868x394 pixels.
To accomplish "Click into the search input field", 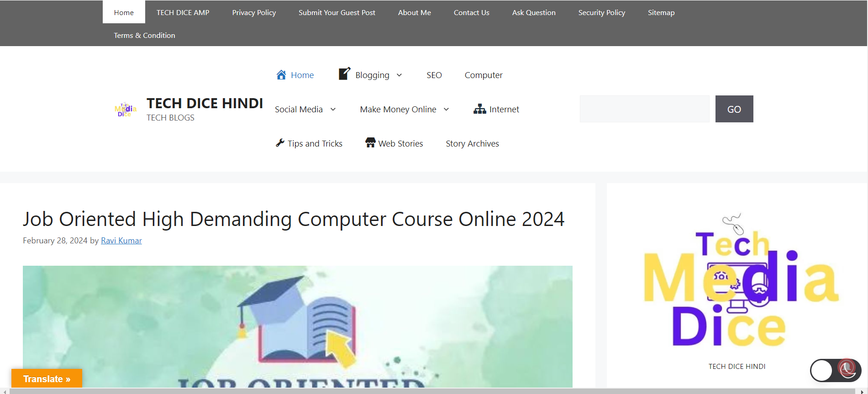I will coord(644,109).
